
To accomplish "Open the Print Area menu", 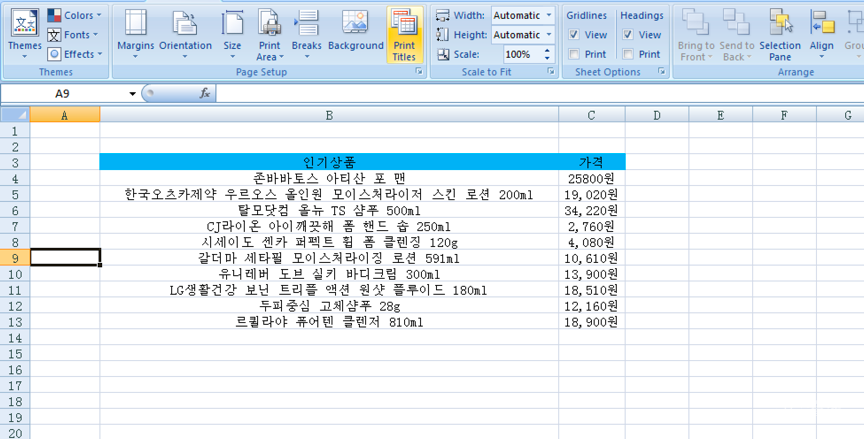I will pos(269,34).
